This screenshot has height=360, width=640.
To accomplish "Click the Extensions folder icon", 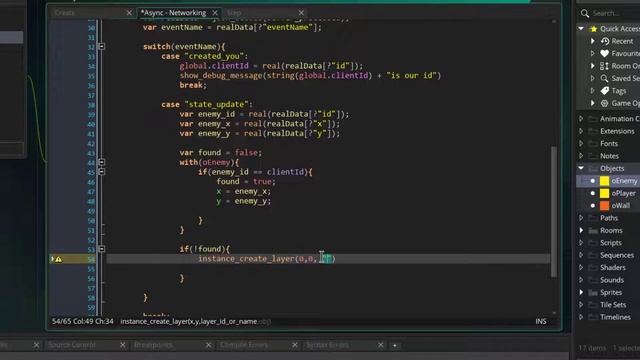I will click(593, 131).
